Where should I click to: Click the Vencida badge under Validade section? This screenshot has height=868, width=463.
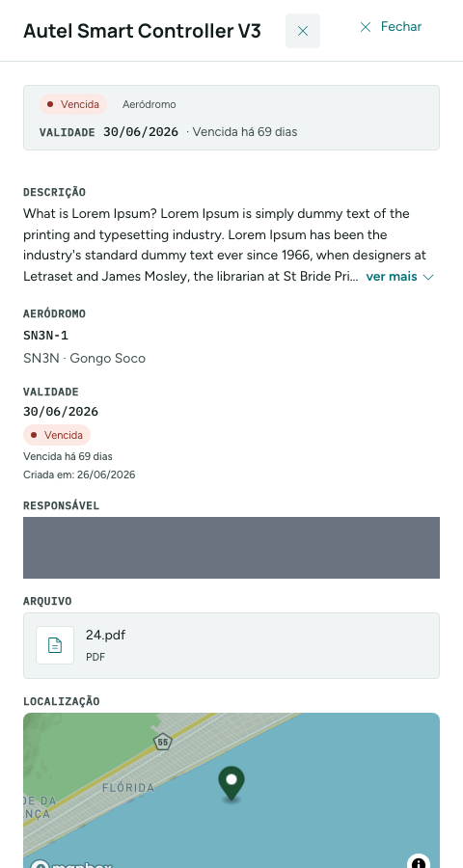pos(57,435)
